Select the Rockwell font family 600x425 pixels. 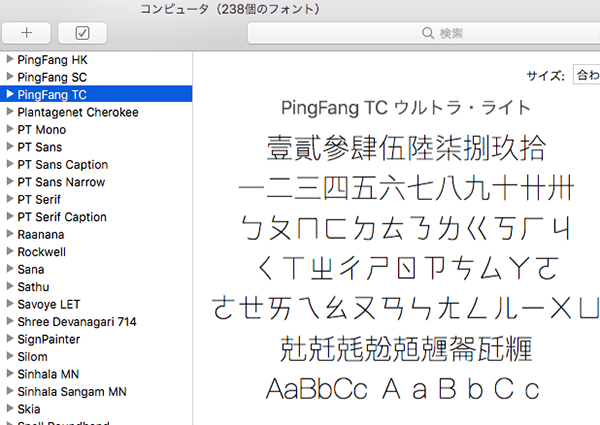(x=42, y=252)
